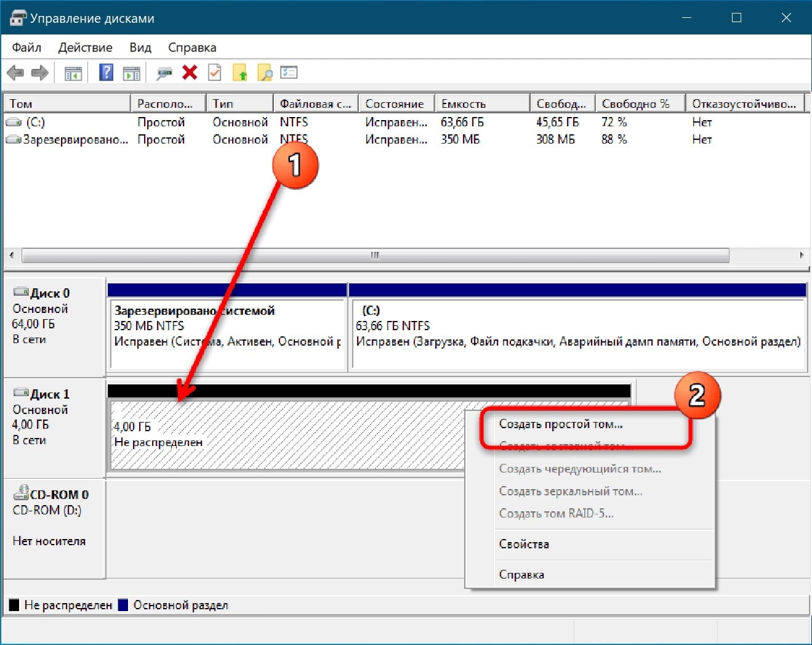Viewport: 812px width, 645px height.
Task: Click the red X delete icon
Action: click(x=190, y=73)
